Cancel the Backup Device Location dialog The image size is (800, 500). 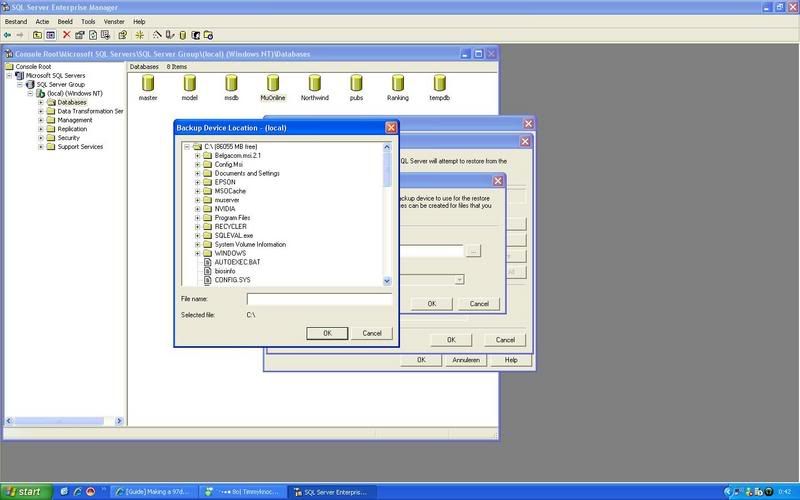372,333
